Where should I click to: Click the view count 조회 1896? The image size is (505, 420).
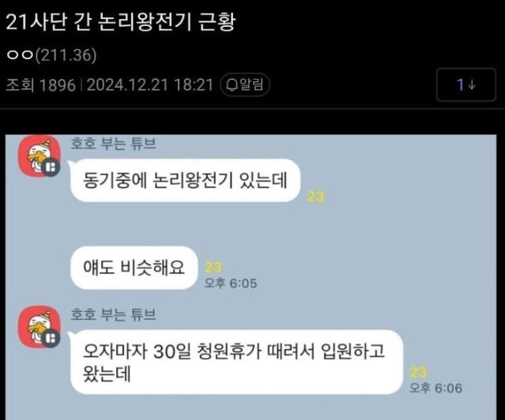point(40,85)
